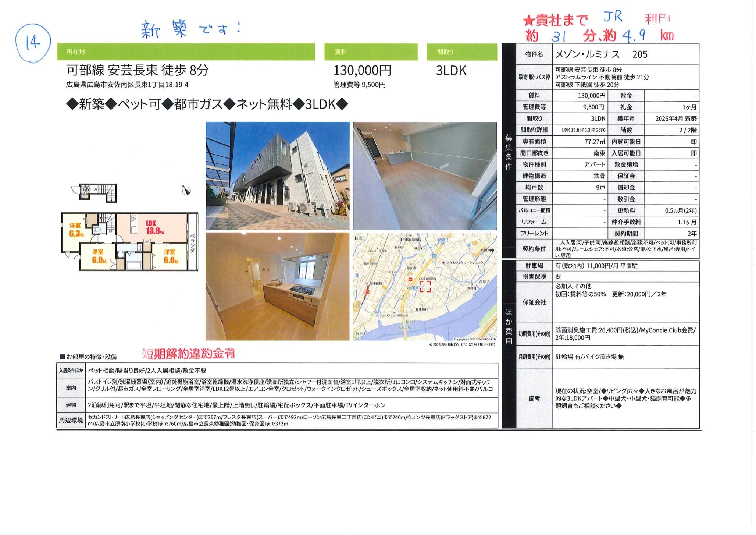Image resolution: width=756 pixels, height=535 pixels.
Task: Open the building exterior photo
Action: point(277,176)
